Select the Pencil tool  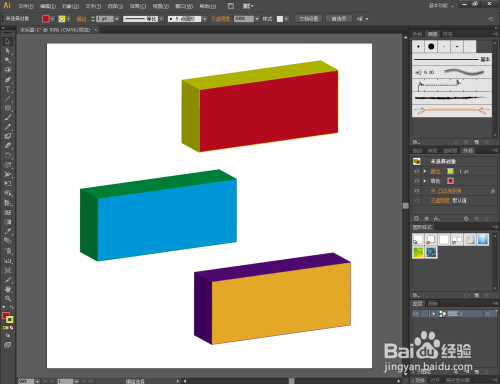click(8, 127)
